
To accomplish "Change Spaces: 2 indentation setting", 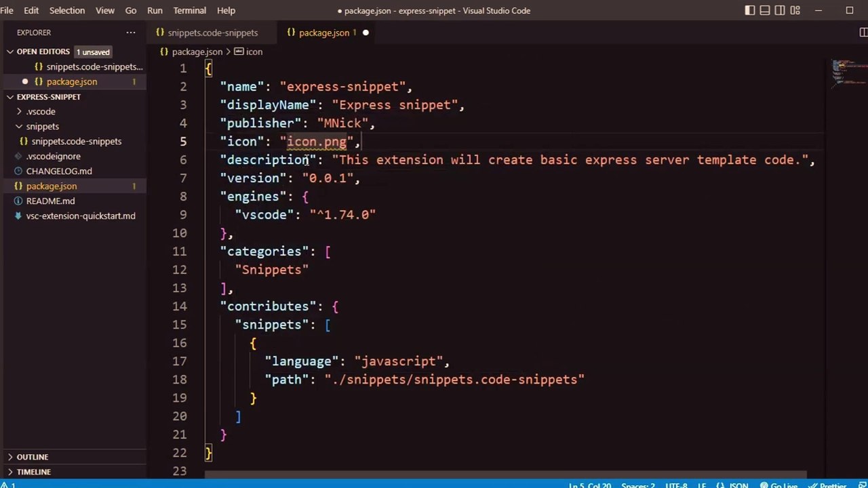I will pyautogui.click(x=637, y=485).
